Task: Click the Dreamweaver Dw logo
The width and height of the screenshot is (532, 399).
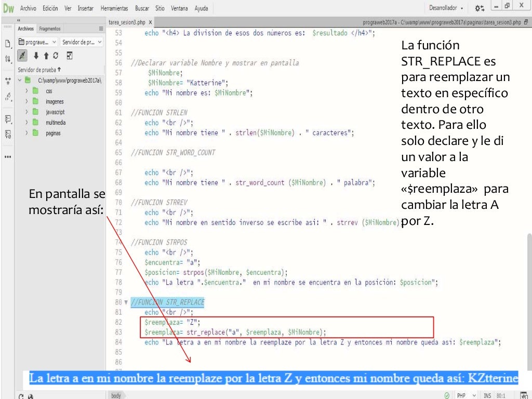Action: [x=8, y=8]
